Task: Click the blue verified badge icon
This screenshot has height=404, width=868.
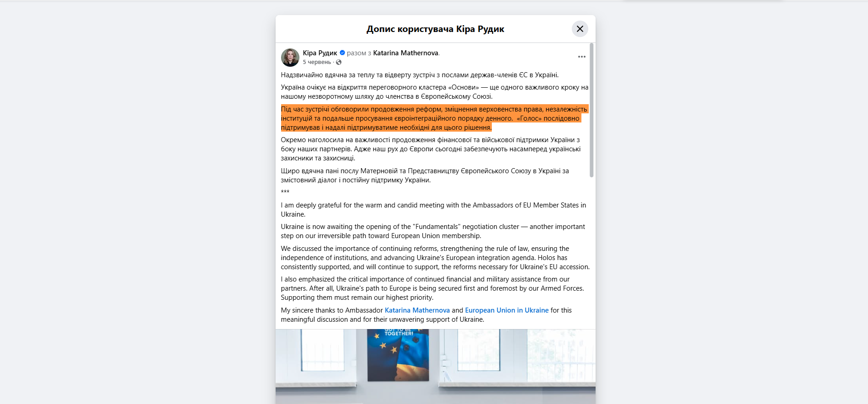Action: (x=342, y=53)
